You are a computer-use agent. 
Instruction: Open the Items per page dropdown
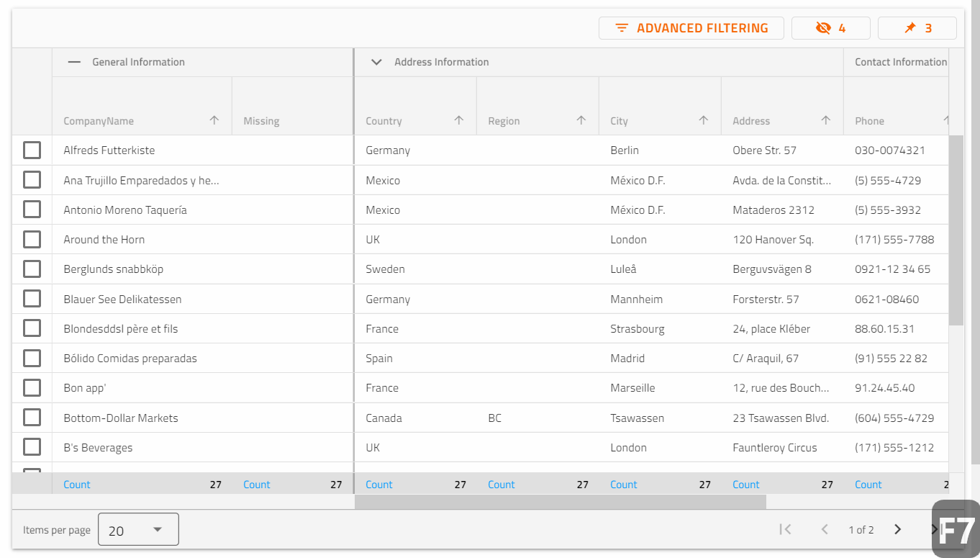(x=138, y=530)
